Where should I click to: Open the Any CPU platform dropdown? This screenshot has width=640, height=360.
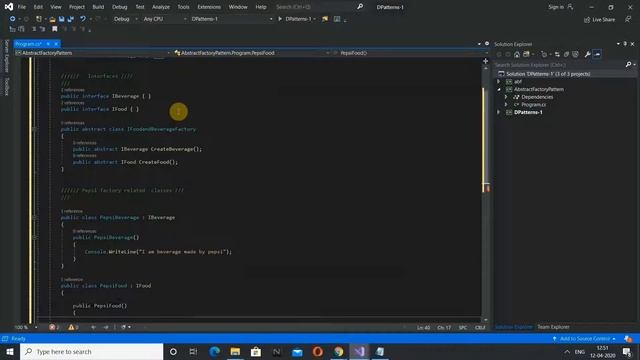click(x=164, y=19)
